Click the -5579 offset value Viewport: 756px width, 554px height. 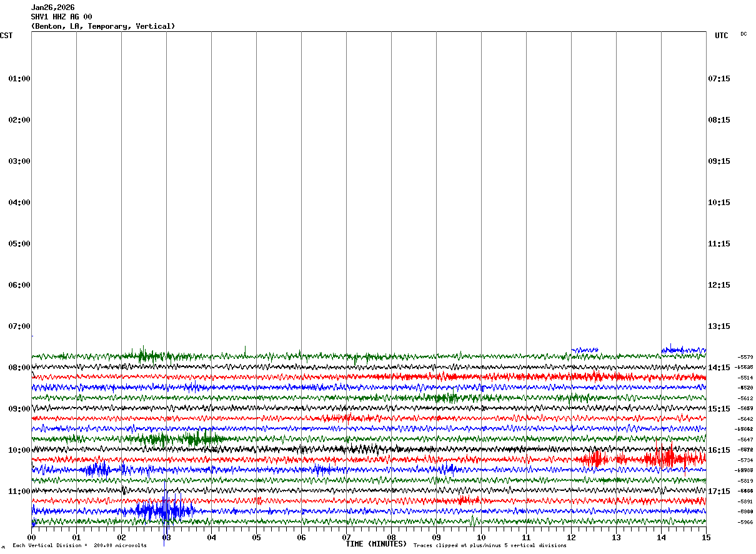(745, 357)
